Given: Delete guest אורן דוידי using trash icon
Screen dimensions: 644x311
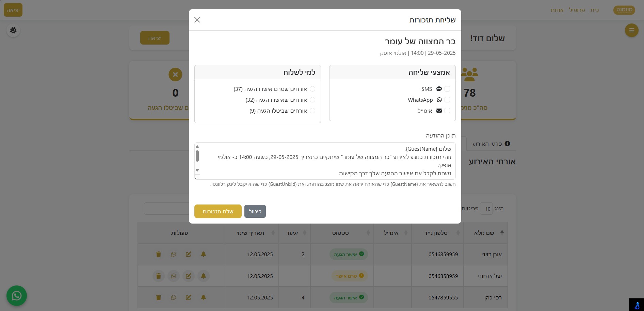Looking at the screenshot, I should coord(158,254).
